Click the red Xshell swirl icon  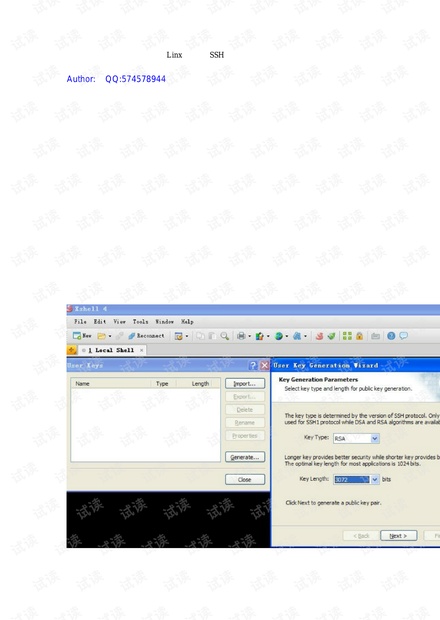319,336
